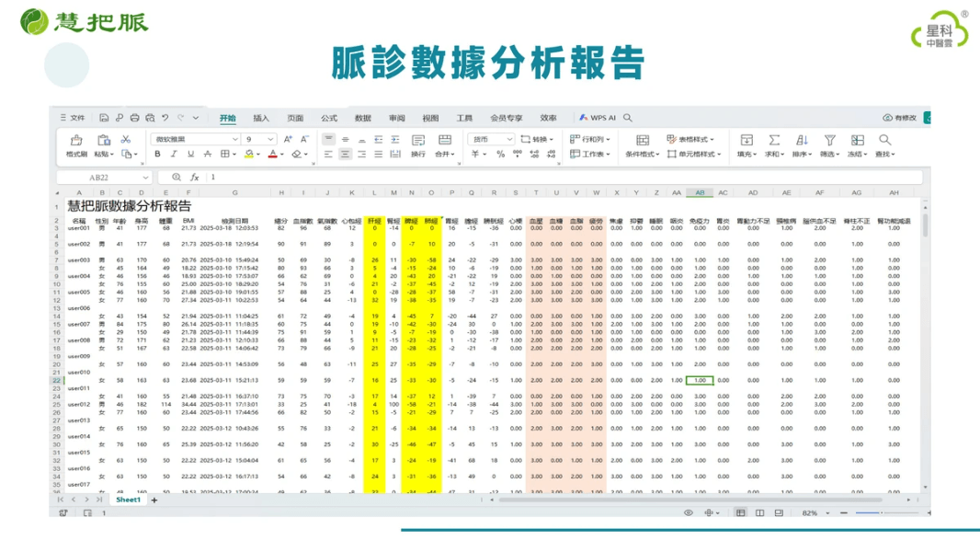Click the Cut scissors icon
The height and width of the screenshot is (552, 980).
[x=126, y=140]
